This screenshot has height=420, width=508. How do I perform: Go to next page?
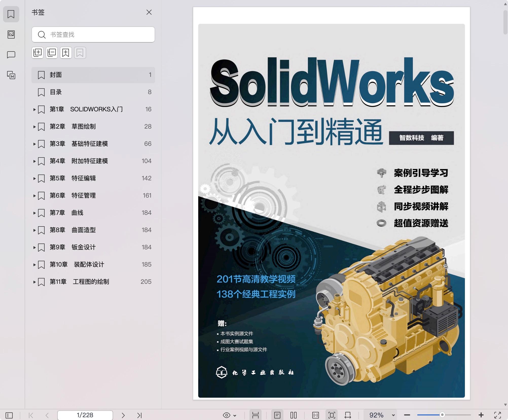(123, 415)
